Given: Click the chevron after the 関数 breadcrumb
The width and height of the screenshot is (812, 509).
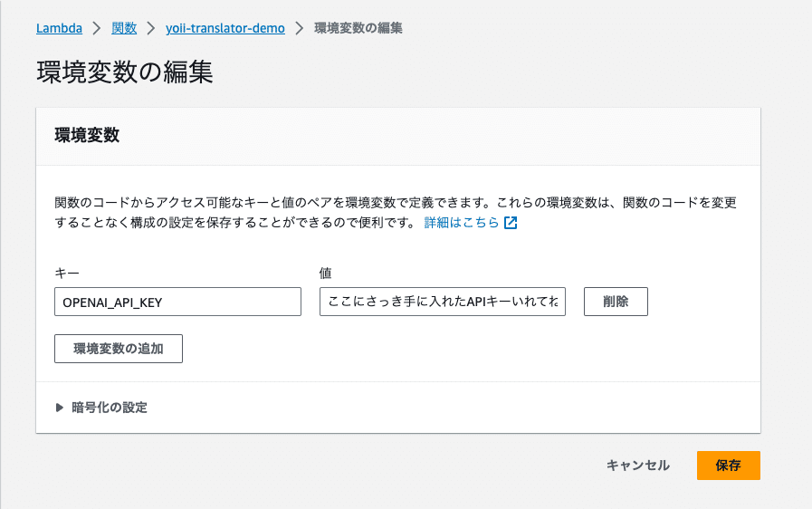Looking at the screenshot, I should [x=150, y=28].
